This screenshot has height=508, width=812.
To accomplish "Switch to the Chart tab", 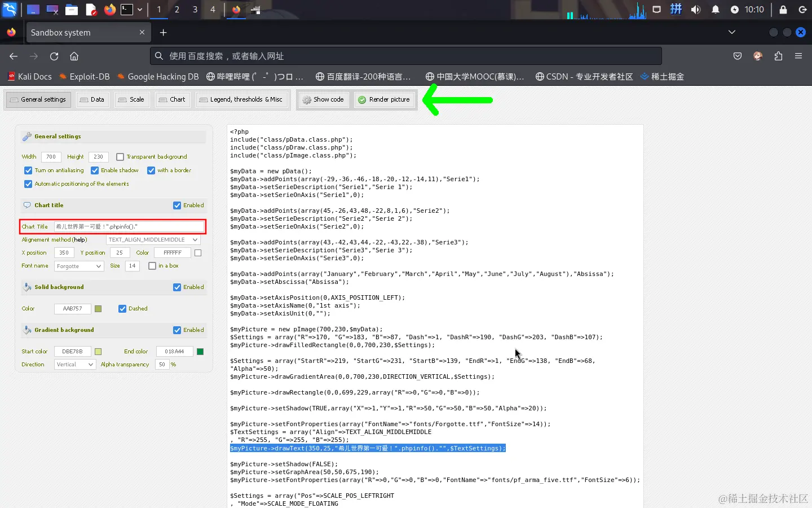I will coord(172,100).
